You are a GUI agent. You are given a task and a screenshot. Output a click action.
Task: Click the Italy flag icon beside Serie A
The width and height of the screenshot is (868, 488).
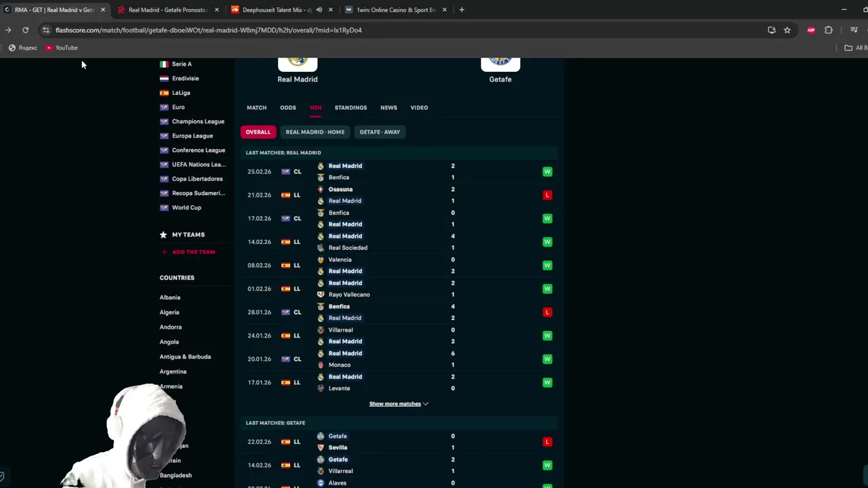tap(163, 64)
